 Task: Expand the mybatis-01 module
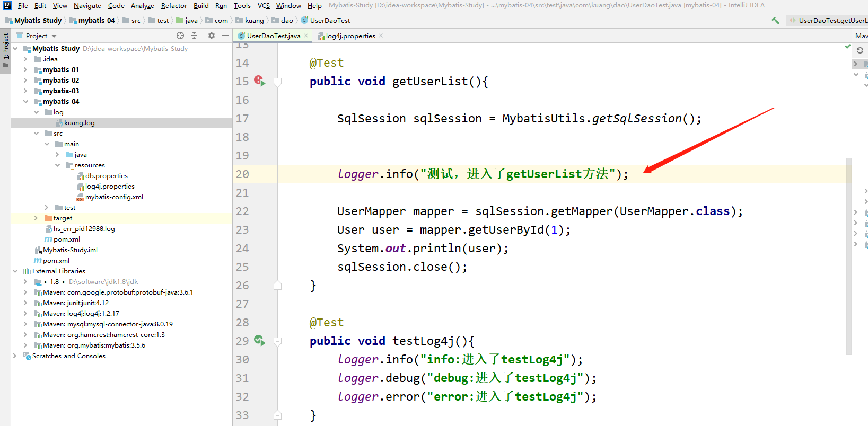click(x=25, y=69)
